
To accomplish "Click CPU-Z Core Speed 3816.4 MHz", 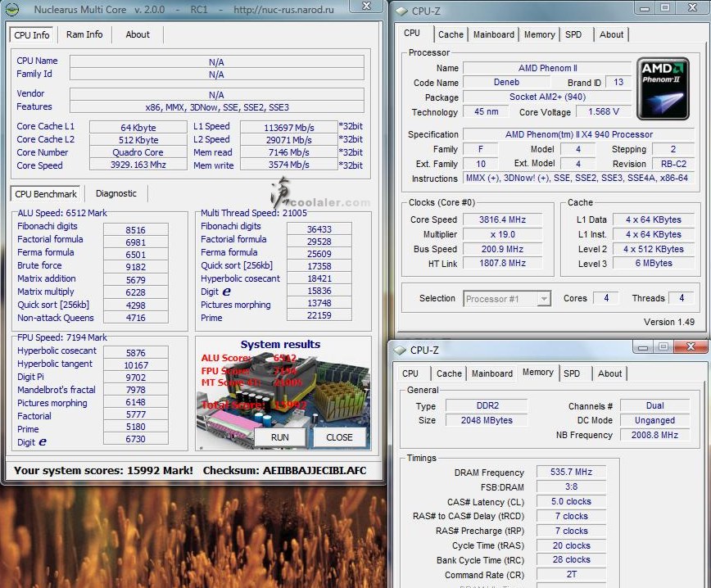I will click(502, 219).
